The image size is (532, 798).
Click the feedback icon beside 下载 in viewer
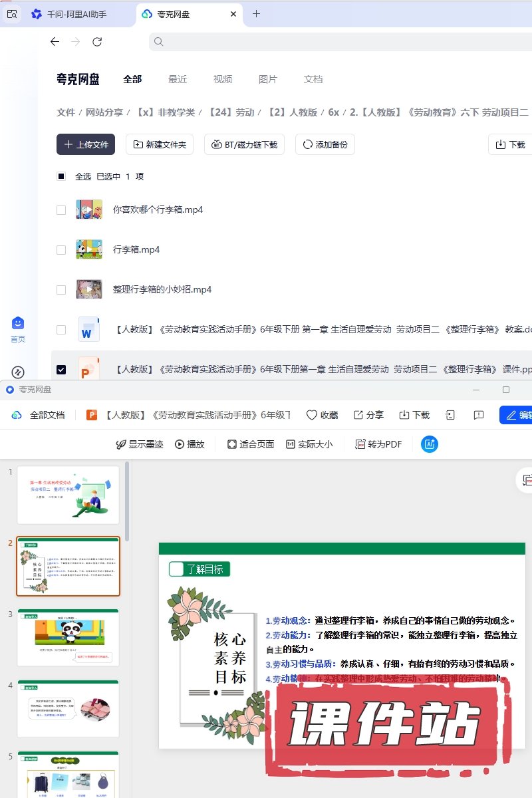coord(478,415)
